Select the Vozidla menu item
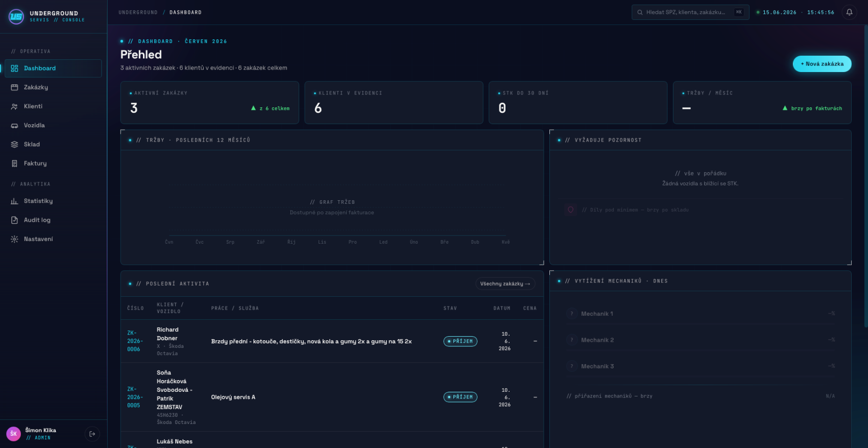This screenshot has height=448, width=868. [53, 125]
